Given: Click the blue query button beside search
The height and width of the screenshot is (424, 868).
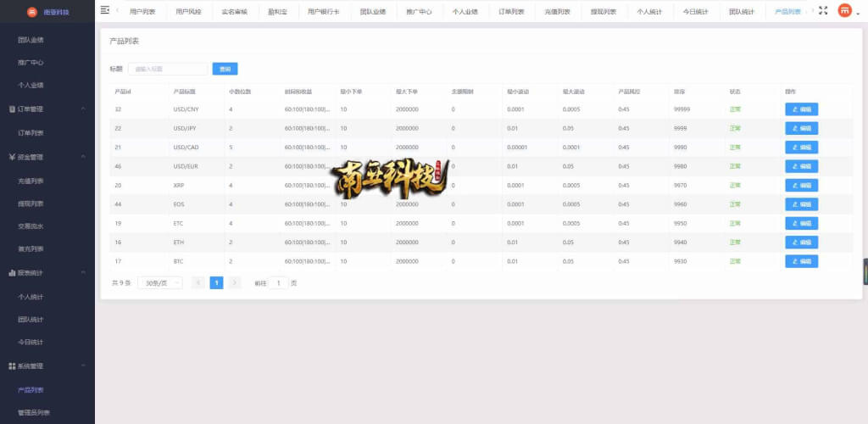Looking at the screenshot, I should [x=225, y=70].
